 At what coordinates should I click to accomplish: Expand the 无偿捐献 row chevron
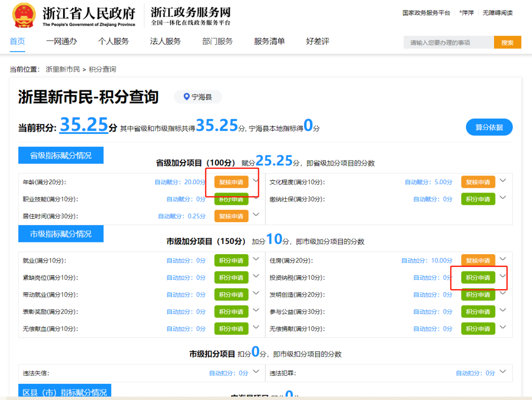(502, 328)
